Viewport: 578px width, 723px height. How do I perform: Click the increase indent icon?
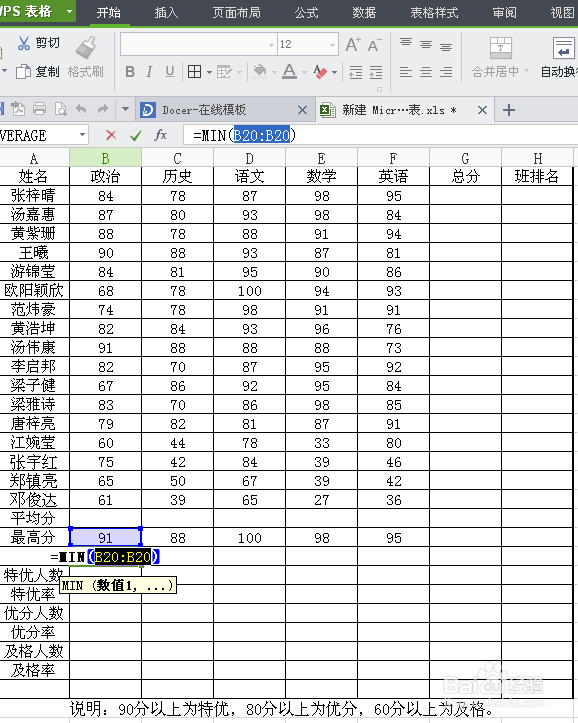pyautogui.click(x=376, y=72)
